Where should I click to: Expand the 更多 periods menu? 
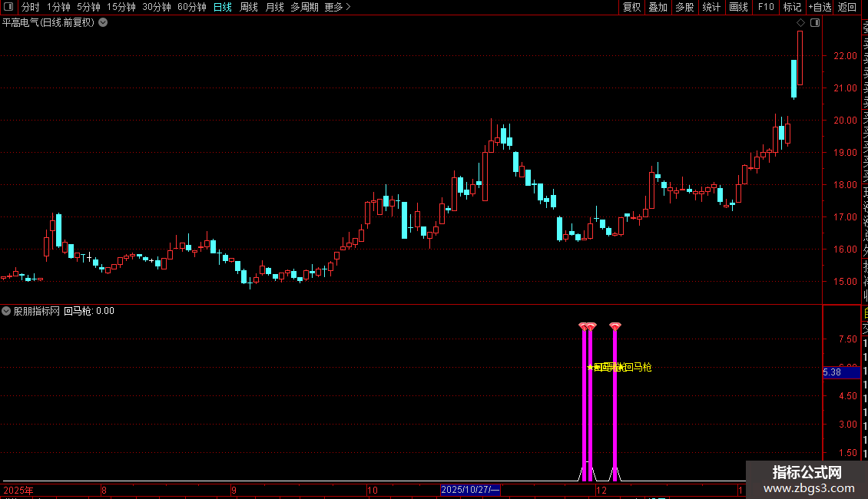[x=338, y=7]
